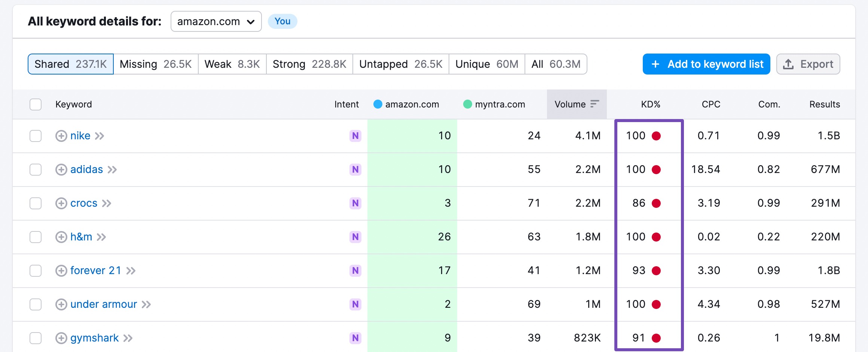
Task: Click the red KD dot in nike row
Action: pyautogui.click(x=656, y=136)
